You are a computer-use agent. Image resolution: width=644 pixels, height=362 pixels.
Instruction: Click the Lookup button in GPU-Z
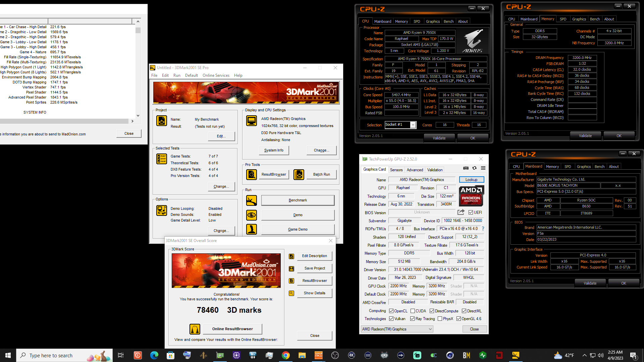pyautogui.click(x=471, y=180)
